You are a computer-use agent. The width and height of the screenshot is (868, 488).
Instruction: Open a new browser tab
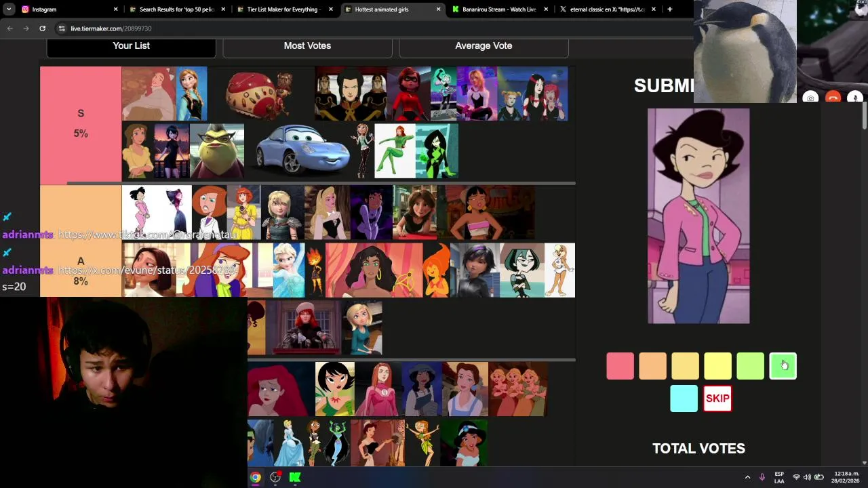669,9
